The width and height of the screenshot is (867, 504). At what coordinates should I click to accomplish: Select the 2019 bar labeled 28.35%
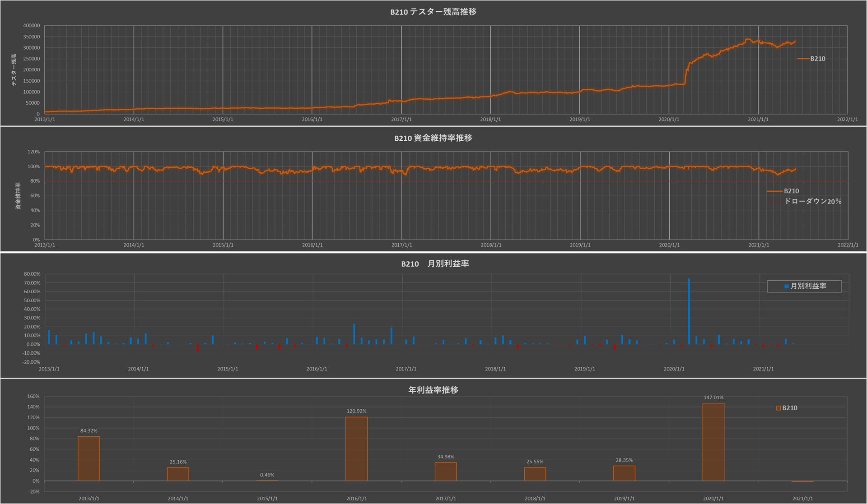pos(624,473)
